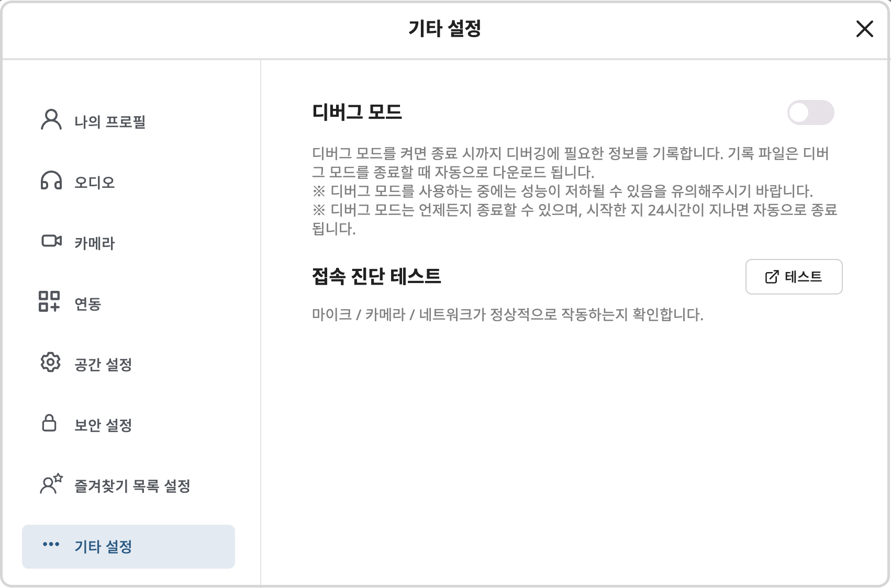Enable 디버그 모드 switch

(x=811, y=111)
